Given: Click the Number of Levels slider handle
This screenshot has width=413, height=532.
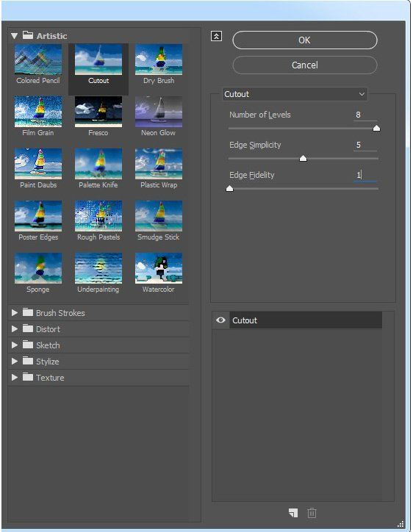Looking at the screenshot, I should (376, 129).
